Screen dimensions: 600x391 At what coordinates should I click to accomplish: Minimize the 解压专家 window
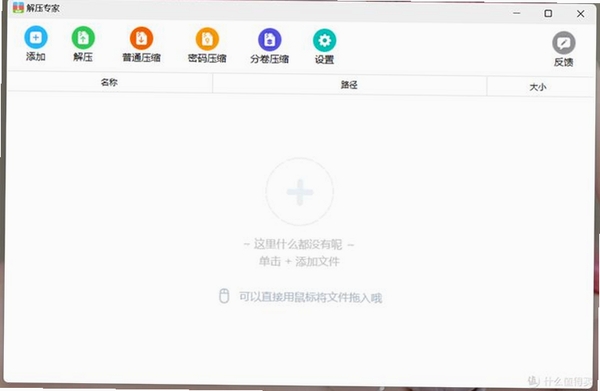pyautogui.click(x=517, y=13)
